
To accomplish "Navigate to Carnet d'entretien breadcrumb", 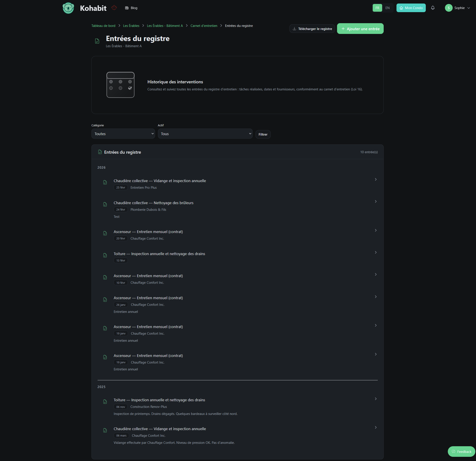I will click(204, 26).
